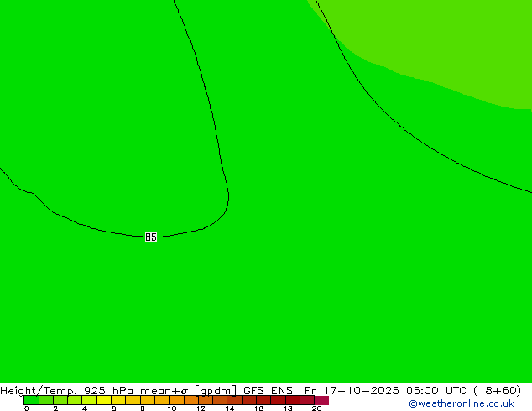Select the bright green legend swatch at 0

coord(32,400)
